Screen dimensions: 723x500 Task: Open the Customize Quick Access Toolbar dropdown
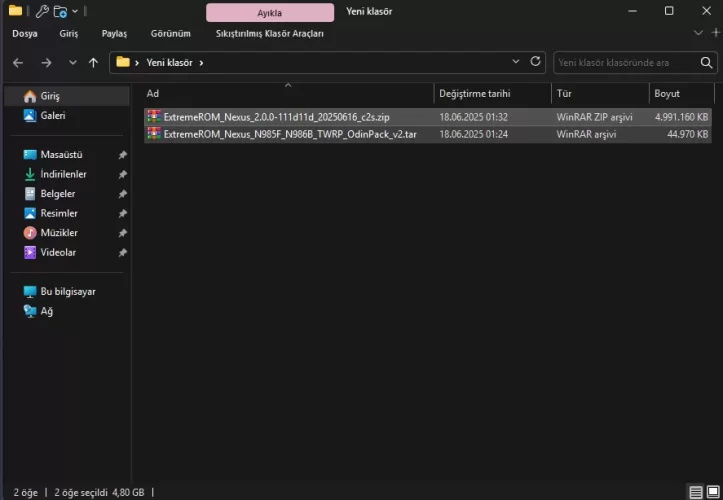coord(75,11)
